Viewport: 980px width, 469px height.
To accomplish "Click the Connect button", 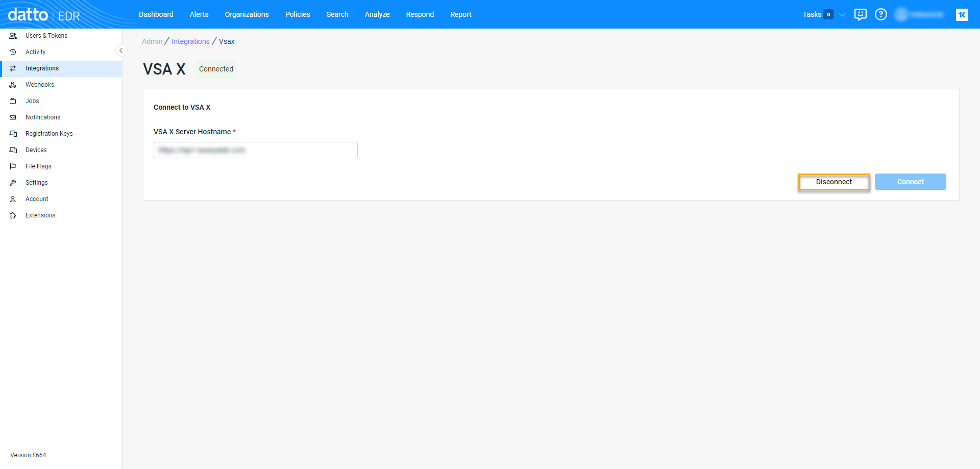I will coord(911,182).
